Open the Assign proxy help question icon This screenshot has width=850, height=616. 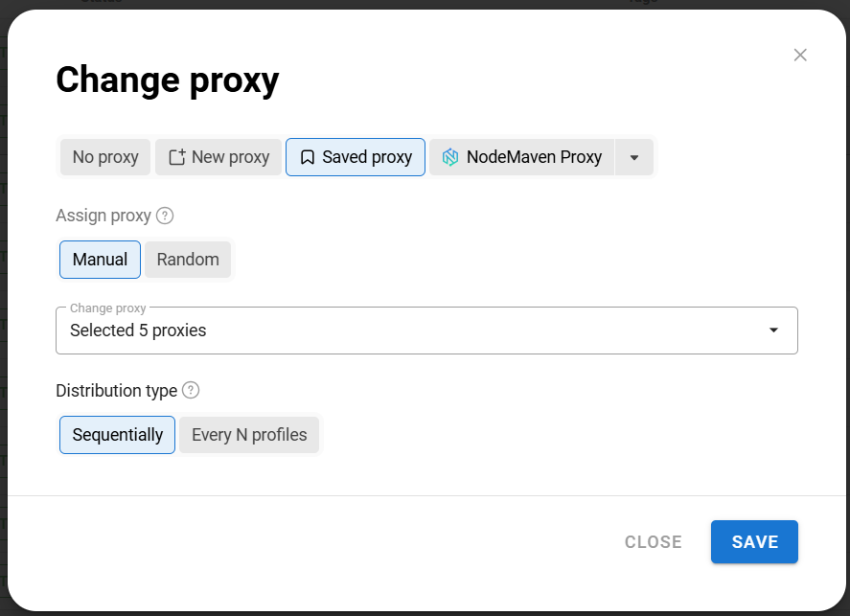(x=165, y=216)
